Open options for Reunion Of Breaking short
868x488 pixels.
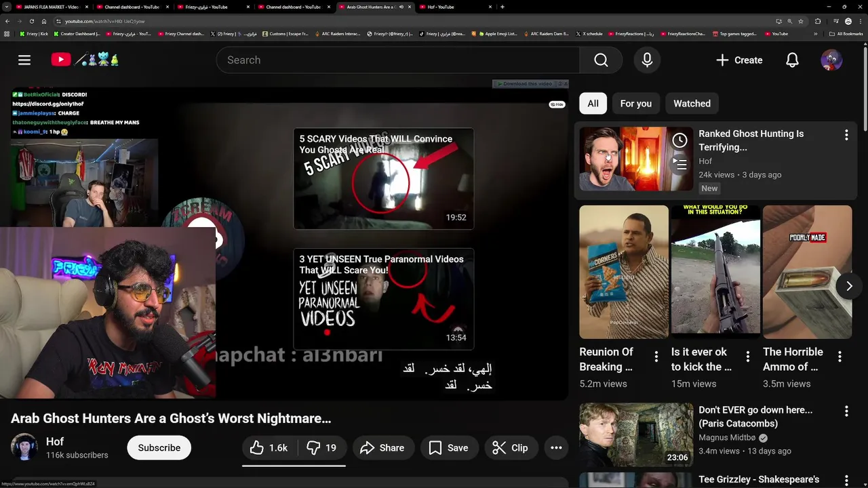click(x=656, y=357)
